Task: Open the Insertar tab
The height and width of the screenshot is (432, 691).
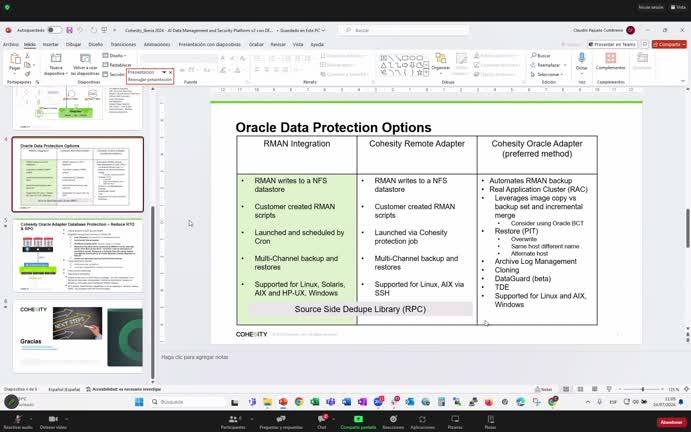Action: (x=50, y=45)
